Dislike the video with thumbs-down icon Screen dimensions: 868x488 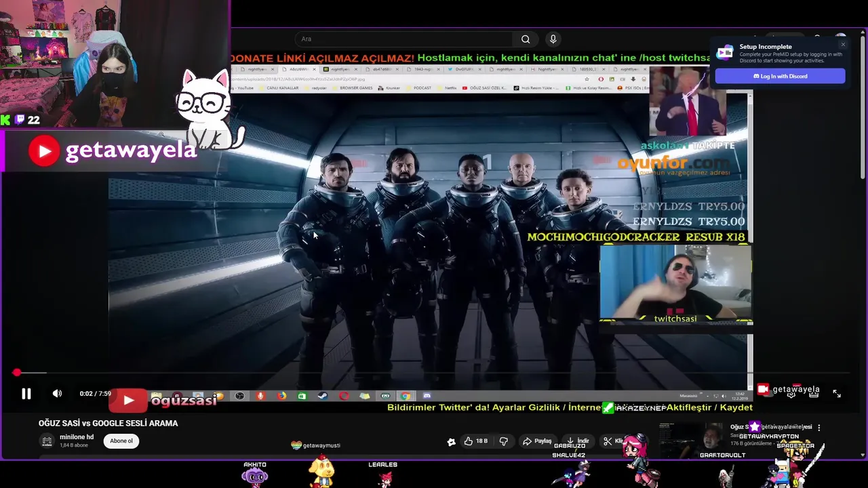click(504, 441)
